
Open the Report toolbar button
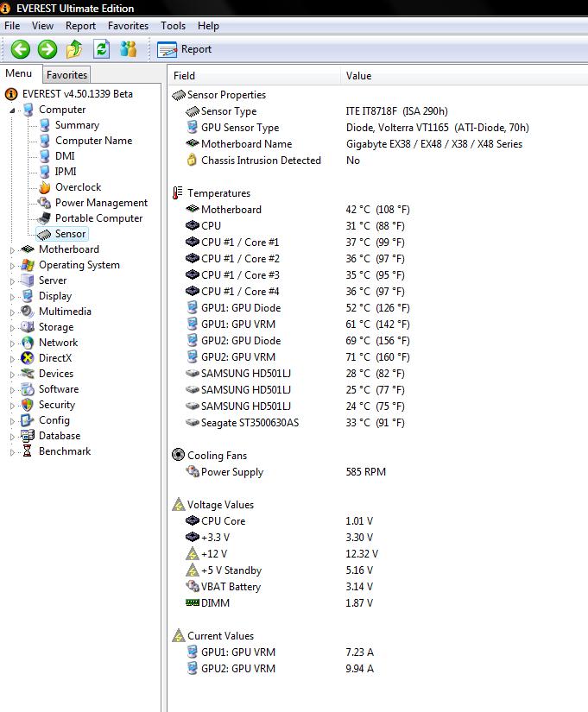coord(185,49)
